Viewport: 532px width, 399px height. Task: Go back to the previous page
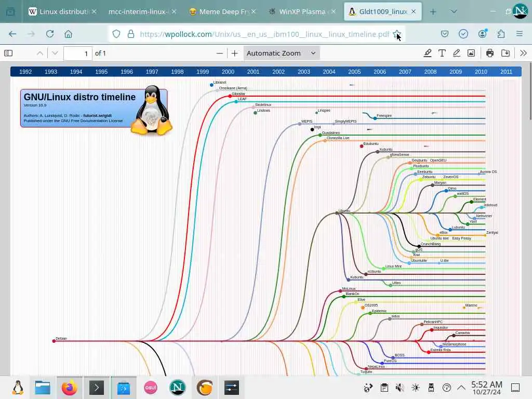click(12, 34)
